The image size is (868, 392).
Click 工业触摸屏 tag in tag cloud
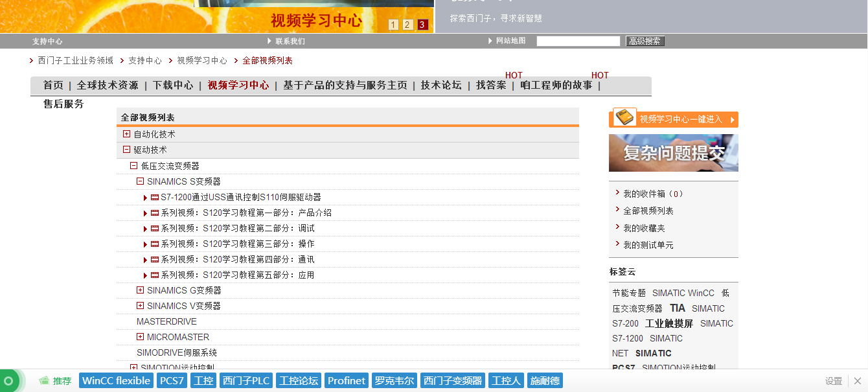point(669,323)
